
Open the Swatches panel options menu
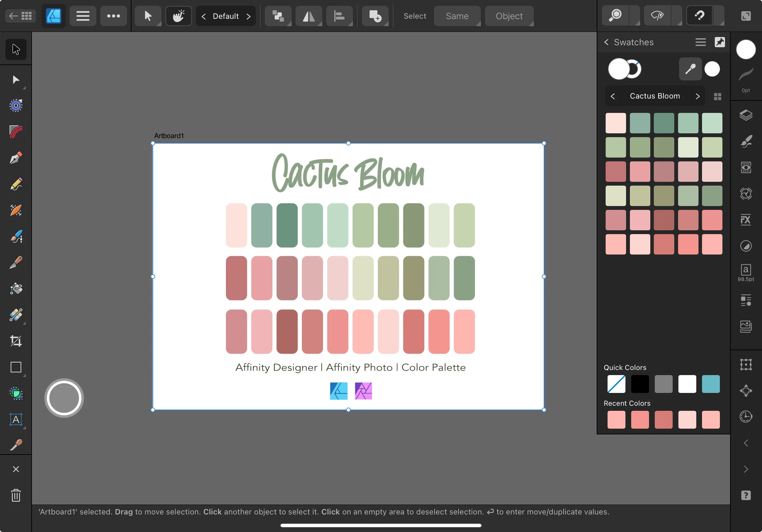pos(701,42)
